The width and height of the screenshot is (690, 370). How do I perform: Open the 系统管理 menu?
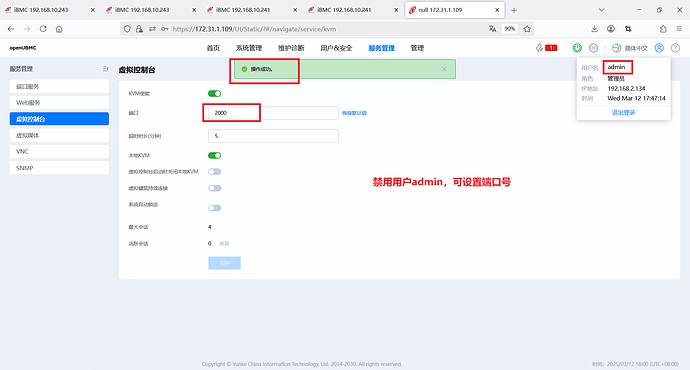tap(249, 48)
